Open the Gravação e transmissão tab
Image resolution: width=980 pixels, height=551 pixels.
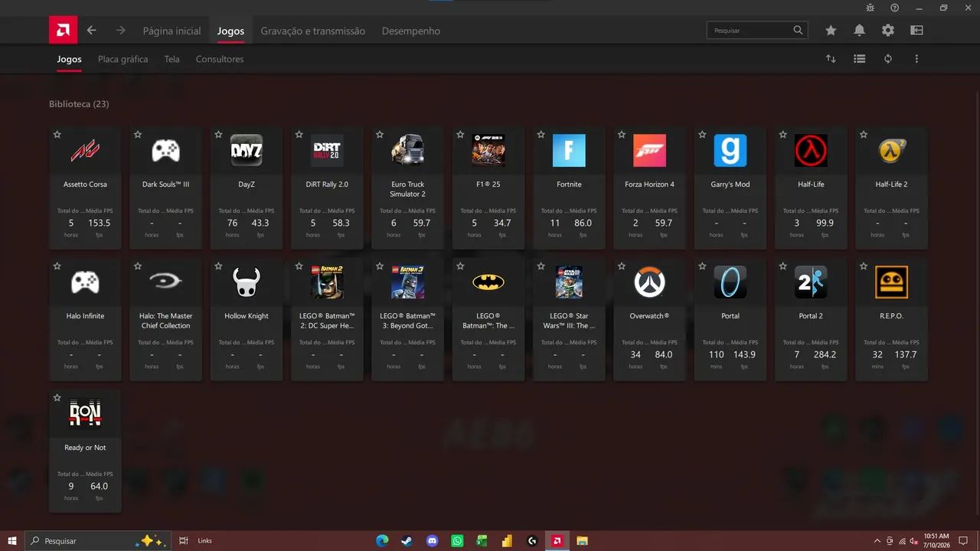[313, 31]
